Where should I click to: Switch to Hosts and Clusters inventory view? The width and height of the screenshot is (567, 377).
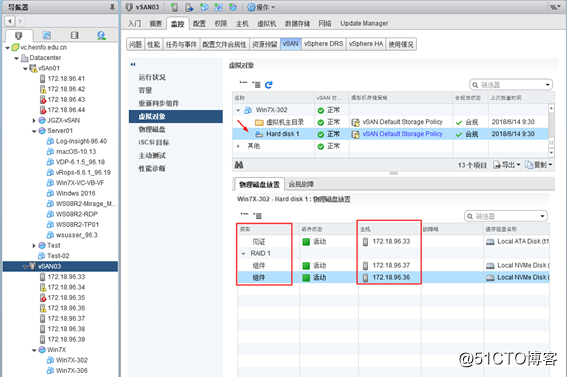18,35
